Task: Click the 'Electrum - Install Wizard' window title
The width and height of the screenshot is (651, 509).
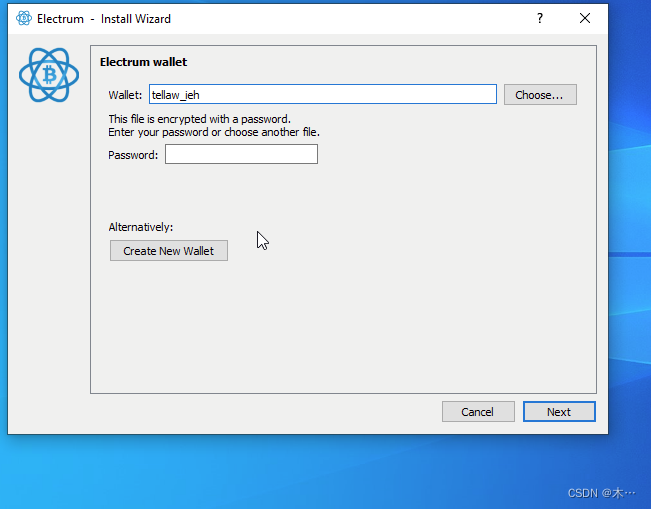Action: point(104,19)
